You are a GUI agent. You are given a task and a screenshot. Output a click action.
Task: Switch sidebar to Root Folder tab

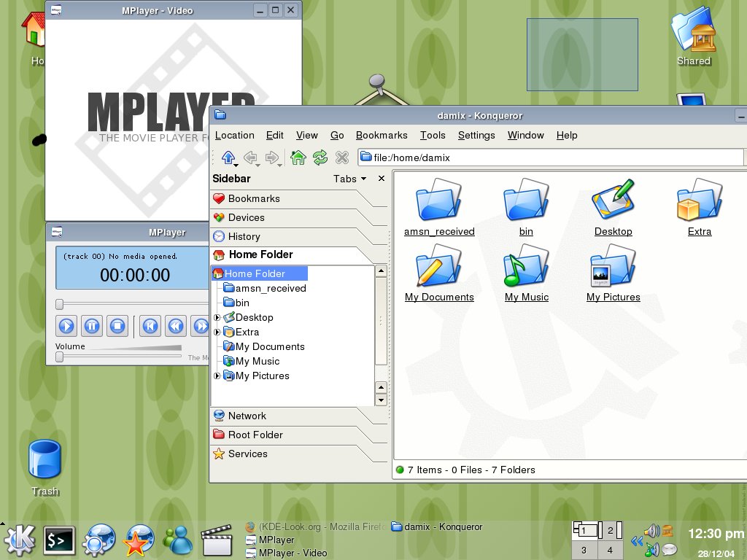(290, 435)
